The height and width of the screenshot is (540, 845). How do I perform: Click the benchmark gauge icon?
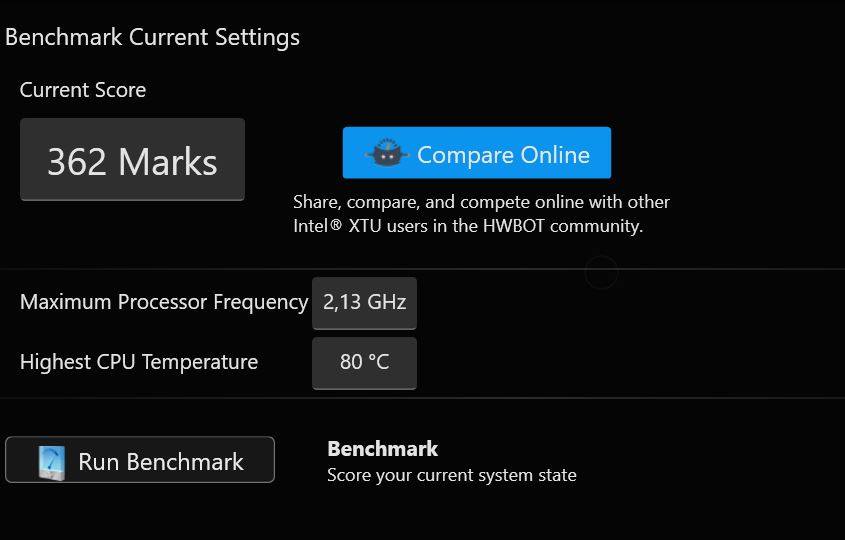(x=52, y=462)
